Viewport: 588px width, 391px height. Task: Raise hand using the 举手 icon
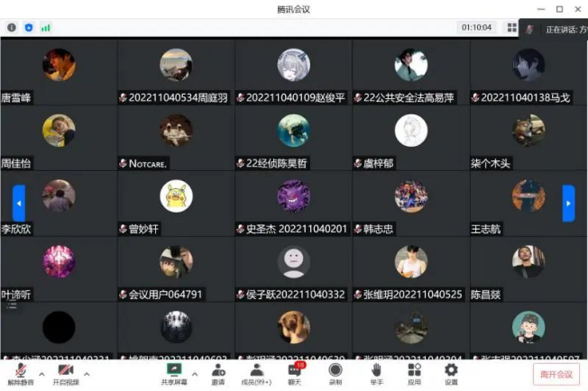(x=376, y=374)
